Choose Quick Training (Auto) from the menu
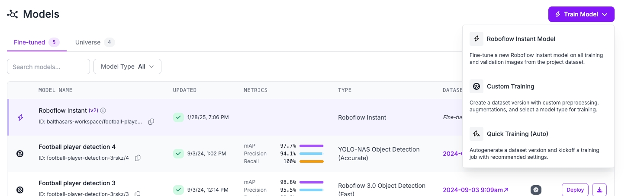 click(x=517, y=134)
